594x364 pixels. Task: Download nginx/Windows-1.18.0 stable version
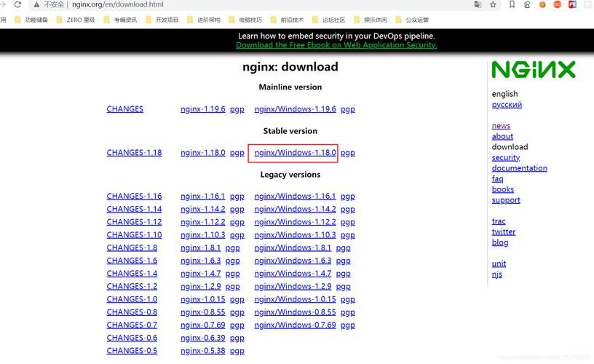click(295, 153)
